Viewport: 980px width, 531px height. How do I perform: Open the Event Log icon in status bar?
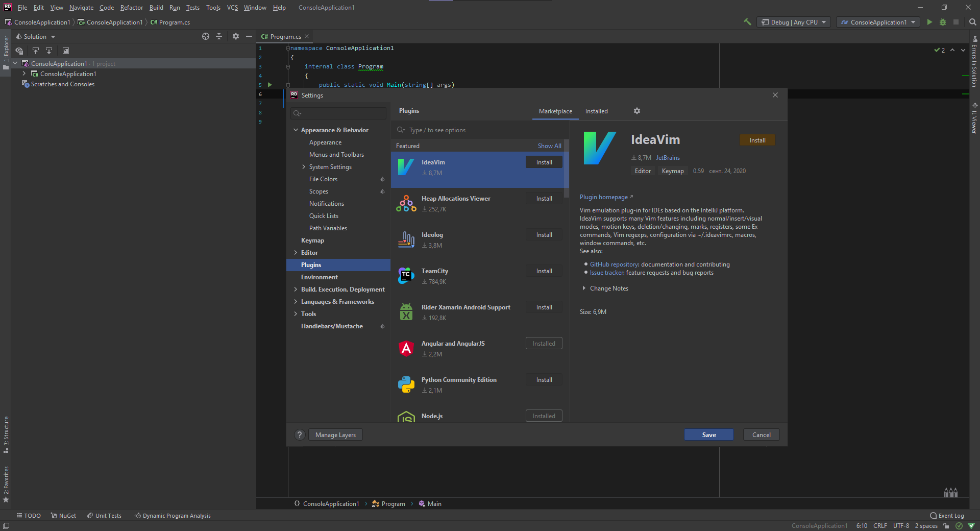point(933,516)
